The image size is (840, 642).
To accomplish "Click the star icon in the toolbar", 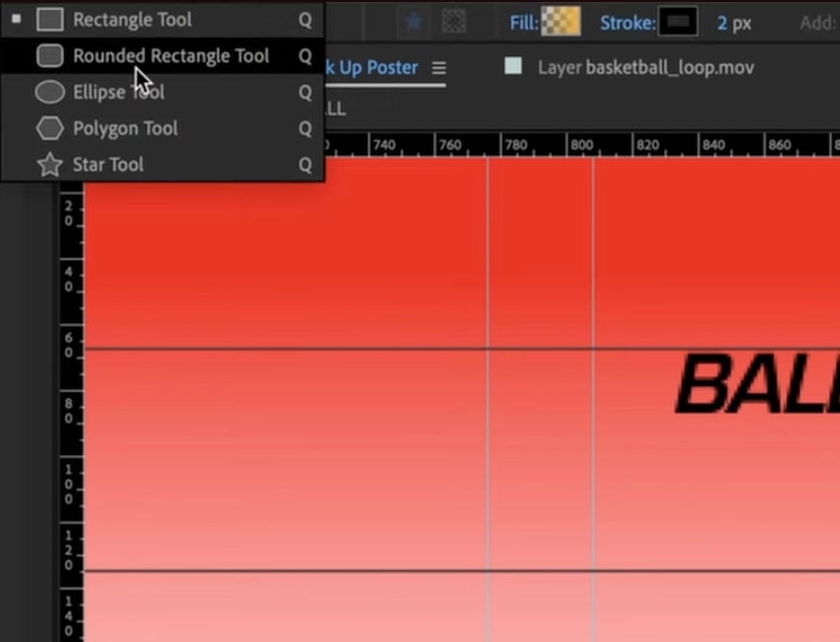I will pos(413,21).
